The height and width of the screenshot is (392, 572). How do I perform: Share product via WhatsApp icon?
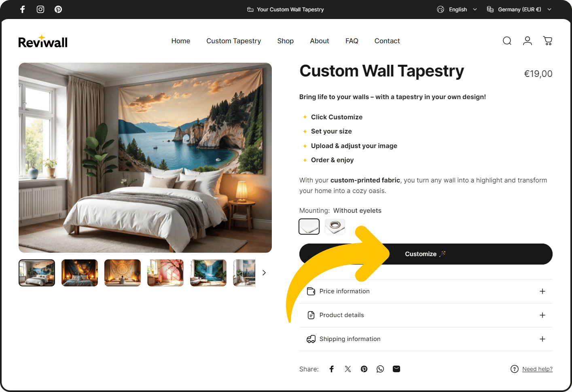tap(380, 369)
